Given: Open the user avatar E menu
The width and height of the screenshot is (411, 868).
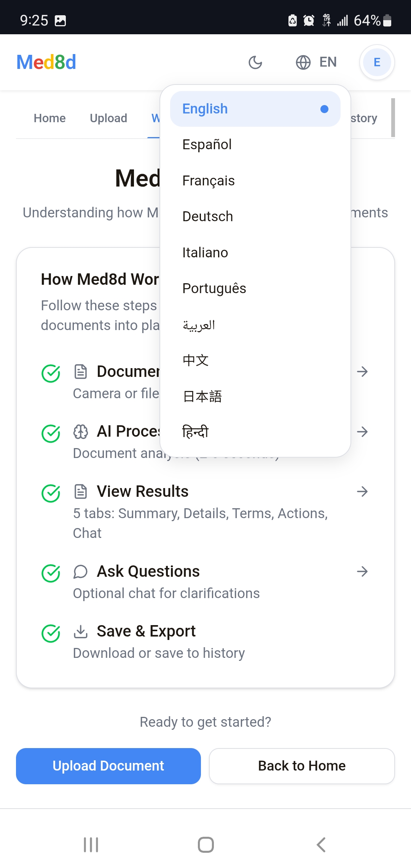Looking at the screenshot, I should coord(377,62).
